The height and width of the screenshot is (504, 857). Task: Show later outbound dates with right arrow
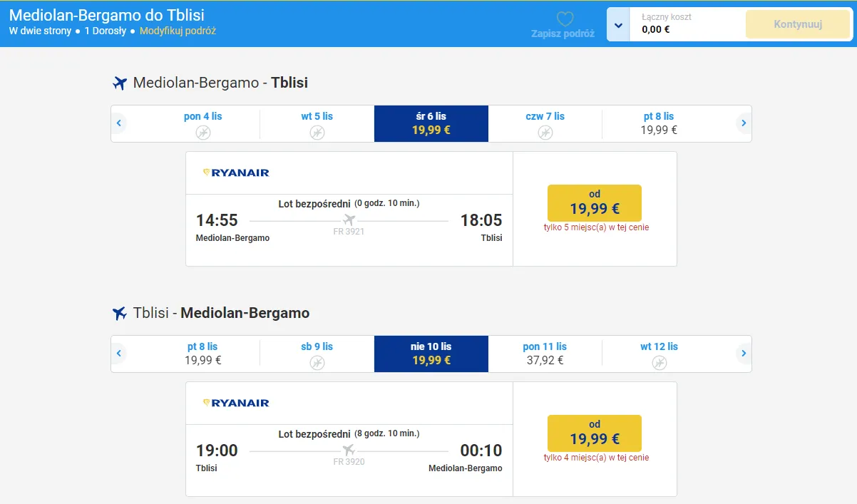point(743,123)
